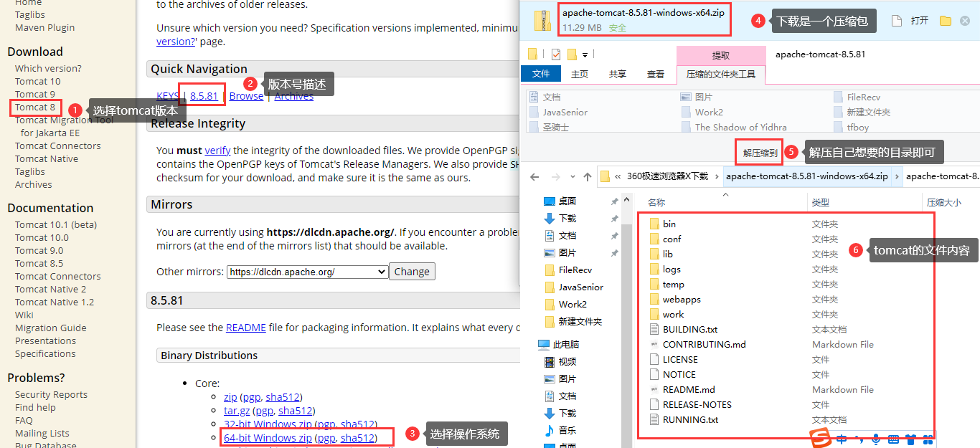Select README.md in file list
This screenshot has width=980, height=448.
point(689,389)
